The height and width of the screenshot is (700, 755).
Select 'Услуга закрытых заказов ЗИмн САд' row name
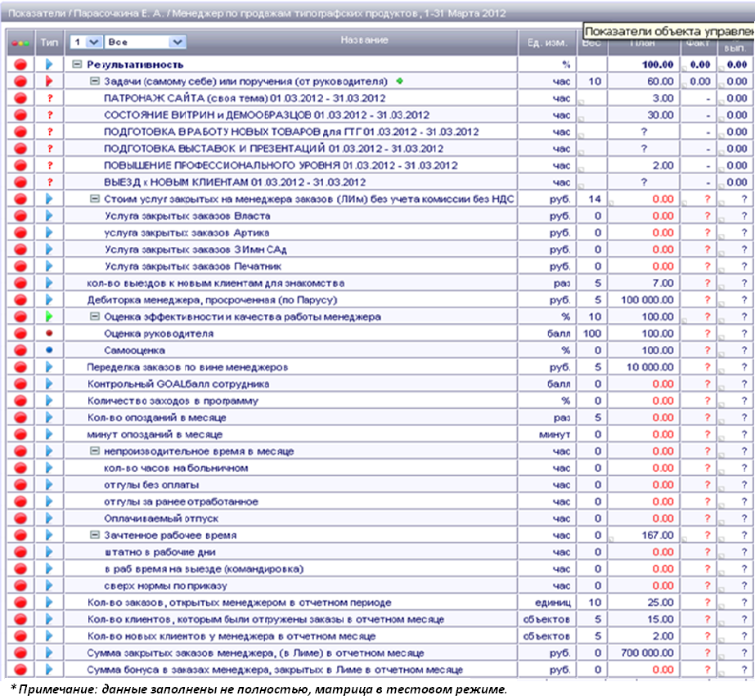click(195, 250)
